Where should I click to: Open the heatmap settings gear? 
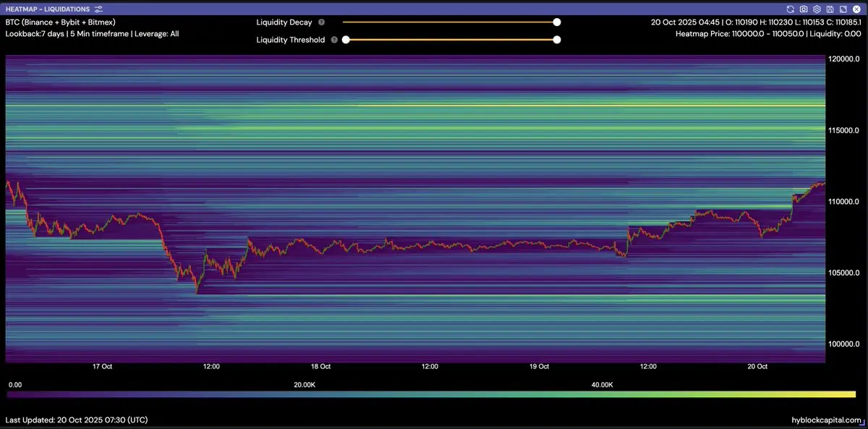point(816,9)
